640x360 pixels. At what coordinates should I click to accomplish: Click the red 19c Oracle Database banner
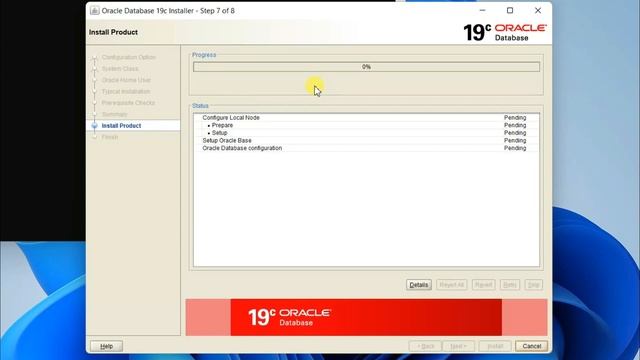[366, 317]
